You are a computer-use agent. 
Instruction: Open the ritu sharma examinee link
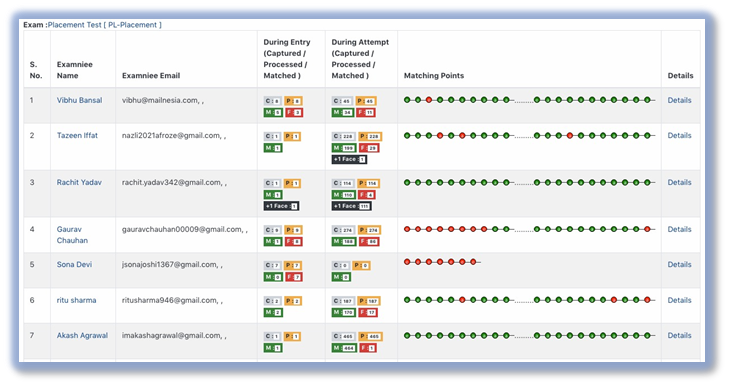[76, 300]
